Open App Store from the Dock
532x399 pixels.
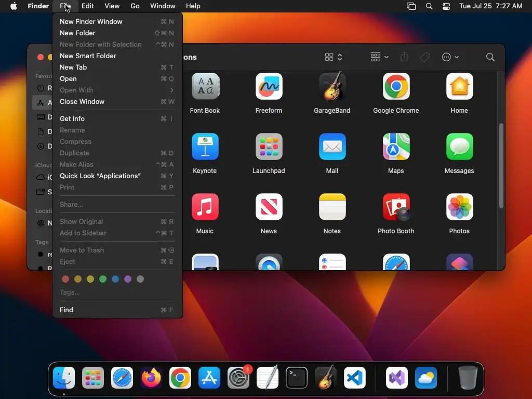tap(209, 378)
